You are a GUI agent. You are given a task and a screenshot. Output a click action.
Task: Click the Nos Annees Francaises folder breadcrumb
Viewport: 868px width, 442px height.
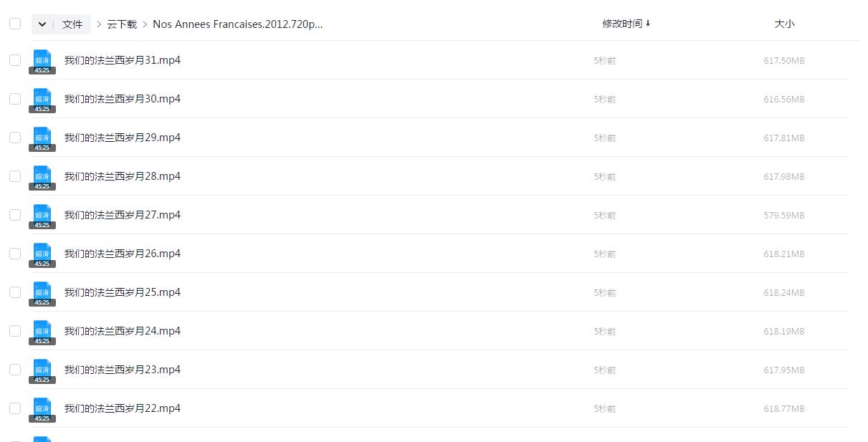click(238, 24)
